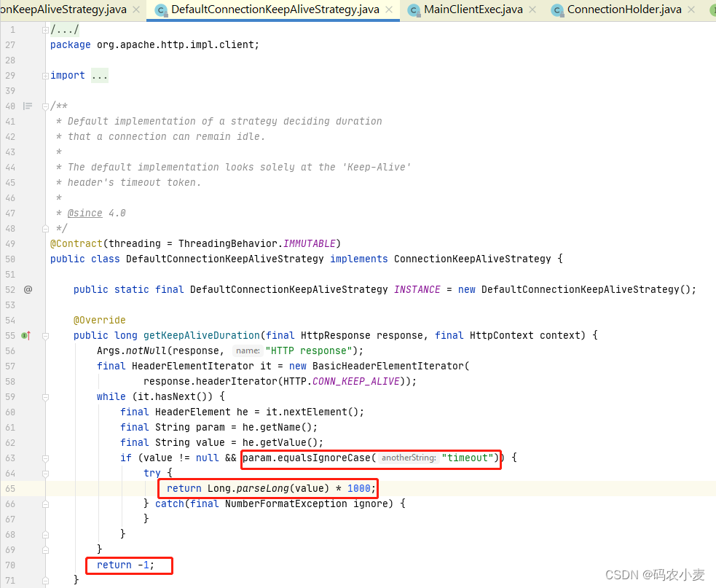
Task: Click the @since tag in Javadoc
Action: [x=85, y=213]
